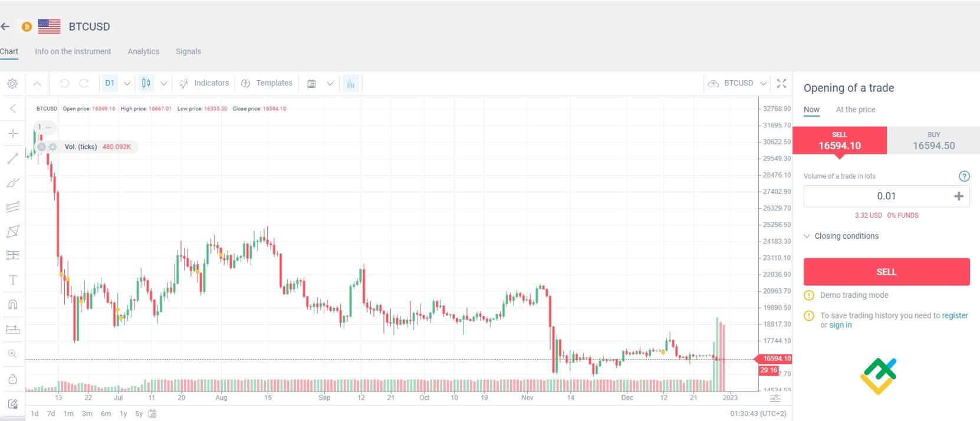
Task: Switch to the Analytics tab
Action: click(143, 51)
